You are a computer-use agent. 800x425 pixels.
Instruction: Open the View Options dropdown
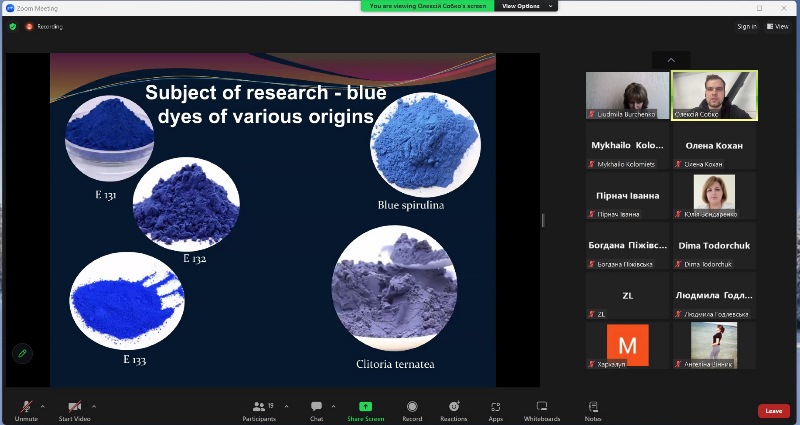coord(521,6)
